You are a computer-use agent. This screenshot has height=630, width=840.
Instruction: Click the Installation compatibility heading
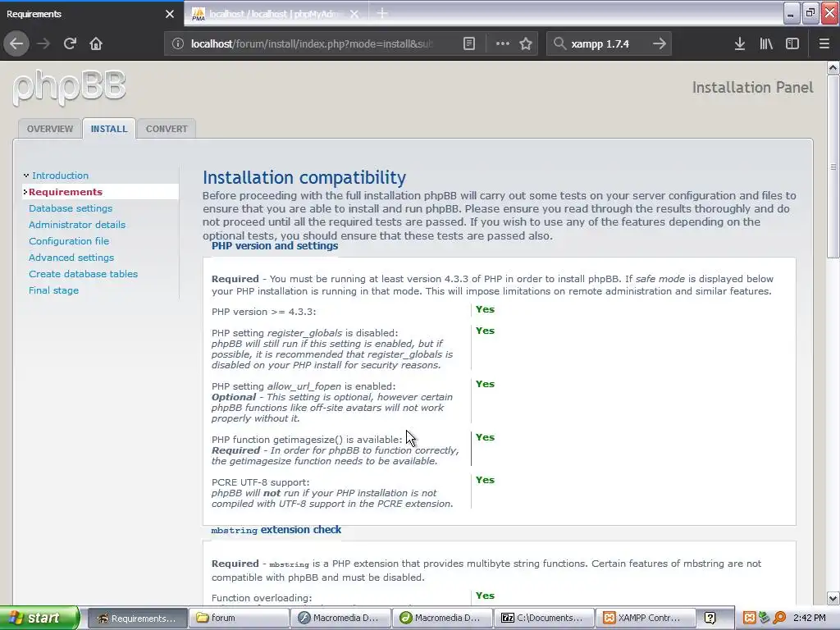tap(304, 177)
